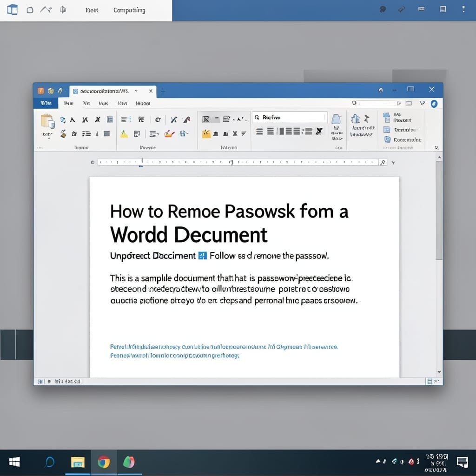Viewport: 476px width, 476px height.
Task: Click the heading 'How to Remoe Pasowsk fom a'
Action: click(229, 212)
